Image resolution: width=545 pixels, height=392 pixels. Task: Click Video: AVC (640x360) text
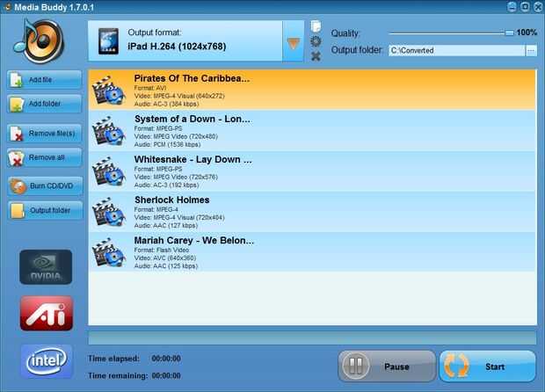pos(165,258)
